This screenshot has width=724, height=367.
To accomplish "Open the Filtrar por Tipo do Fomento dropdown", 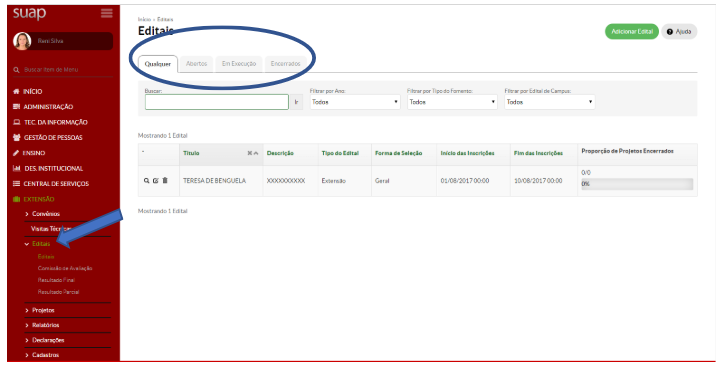I will (452, 102).
